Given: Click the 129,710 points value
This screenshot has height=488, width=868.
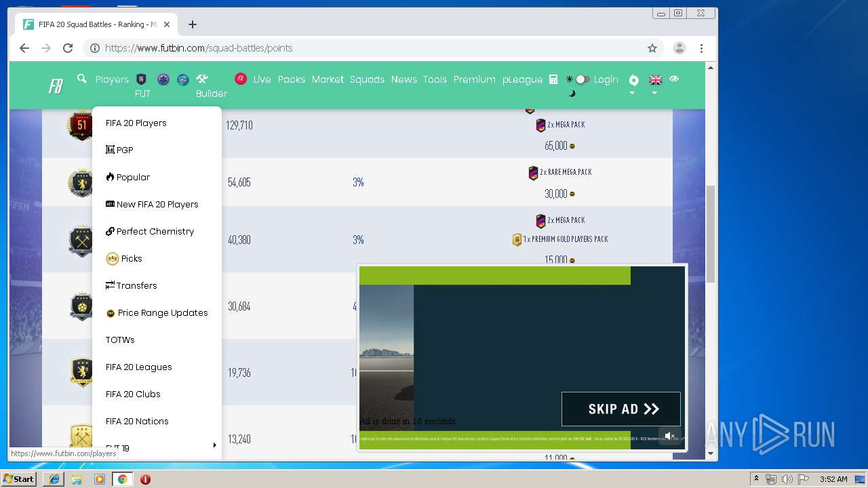Looking at the screenshot, I should tap(239, 125).
